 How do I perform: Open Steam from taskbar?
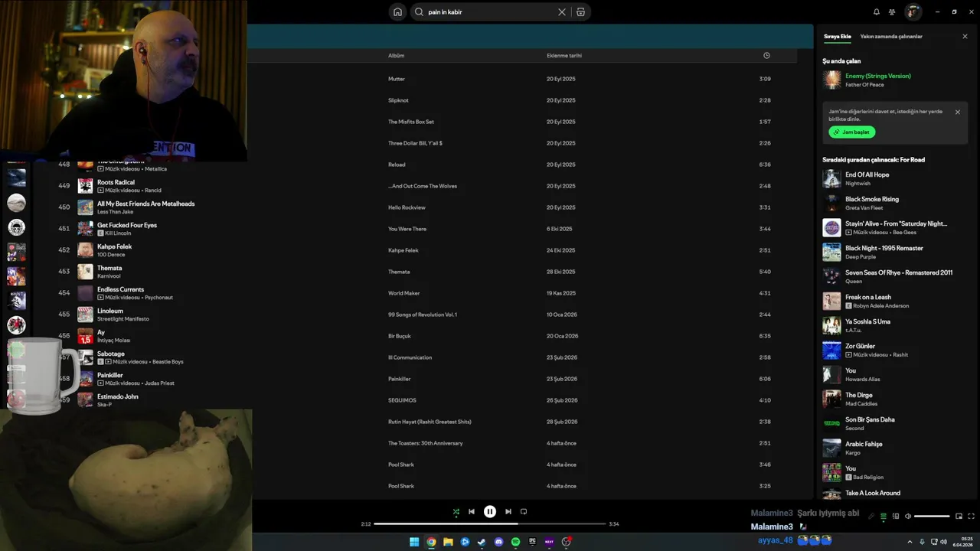482,542
